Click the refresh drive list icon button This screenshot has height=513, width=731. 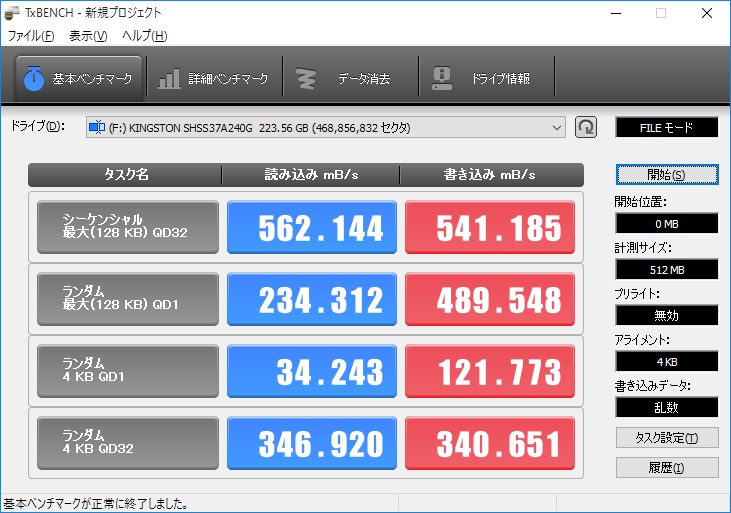click(x=586, y=127)
